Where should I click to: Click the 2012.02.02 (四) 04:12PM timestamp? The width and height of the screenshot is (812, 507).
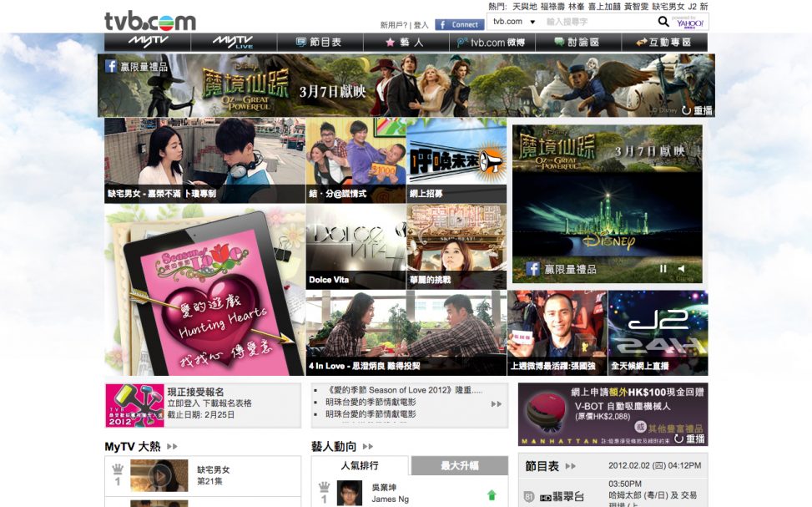click(654, 465)
